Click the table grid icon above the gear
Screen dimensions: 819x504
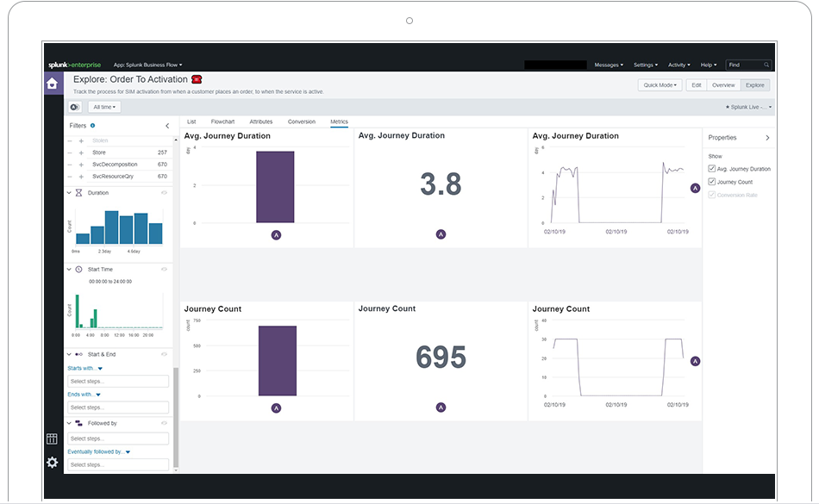click(52, 439)
